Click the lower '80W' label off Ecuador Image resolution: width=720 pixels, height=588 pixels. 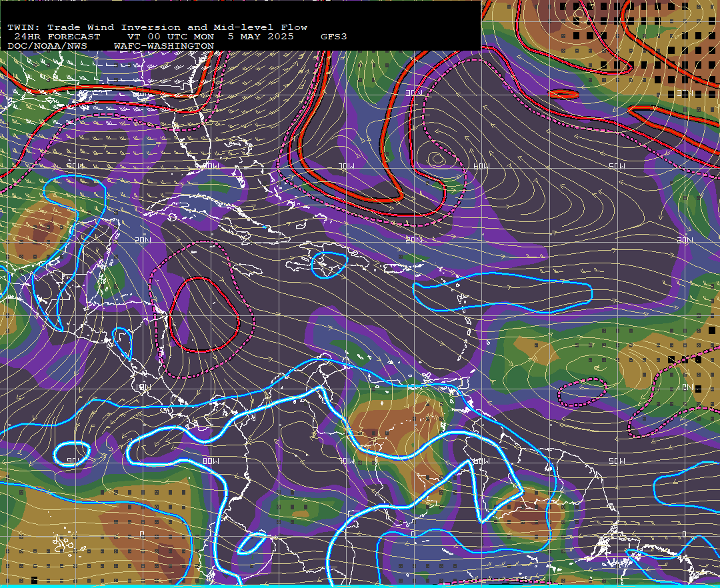click(211, 461)
